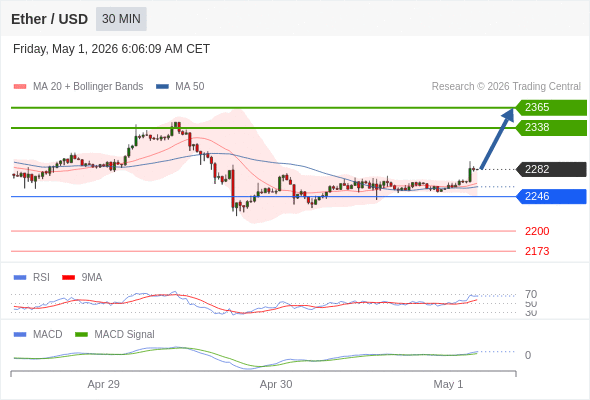This screenshot has height=400, width=590.
Task: Click the MACD legend blue marker
Action: [x=20, y=334]
